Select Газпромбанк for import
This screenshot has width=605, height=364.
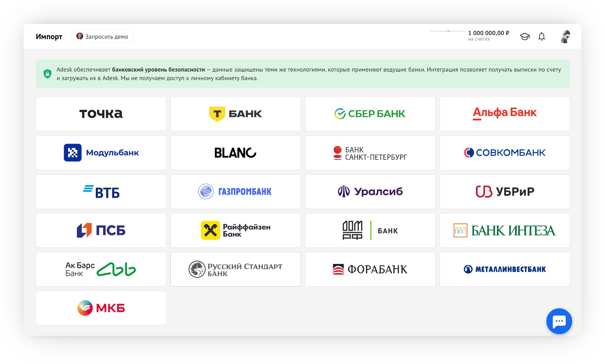point(235,192)
